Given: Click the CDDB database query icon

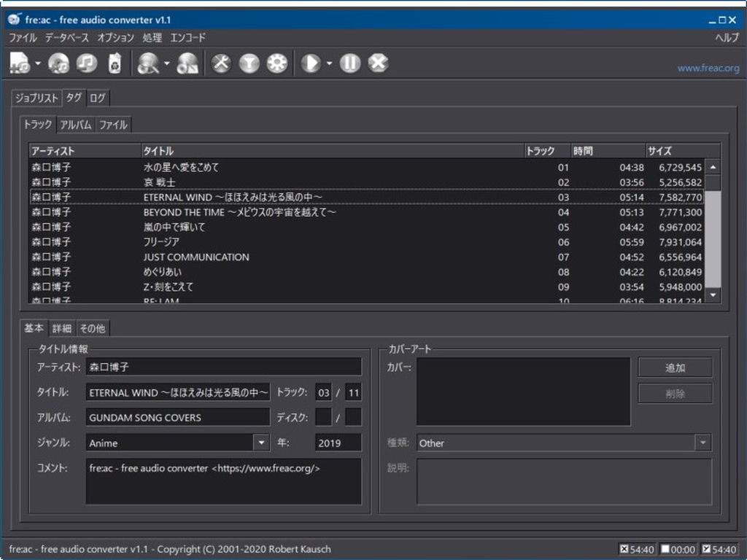Looking at the screenshot, I should [x=148, y=63].
